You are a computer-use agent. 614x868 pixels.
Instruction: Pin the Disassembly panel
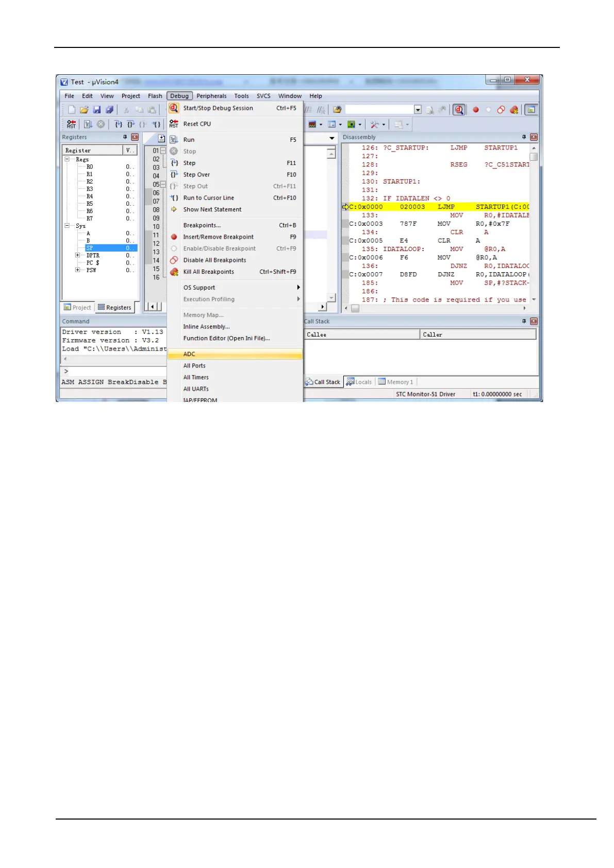pos(524,137)
